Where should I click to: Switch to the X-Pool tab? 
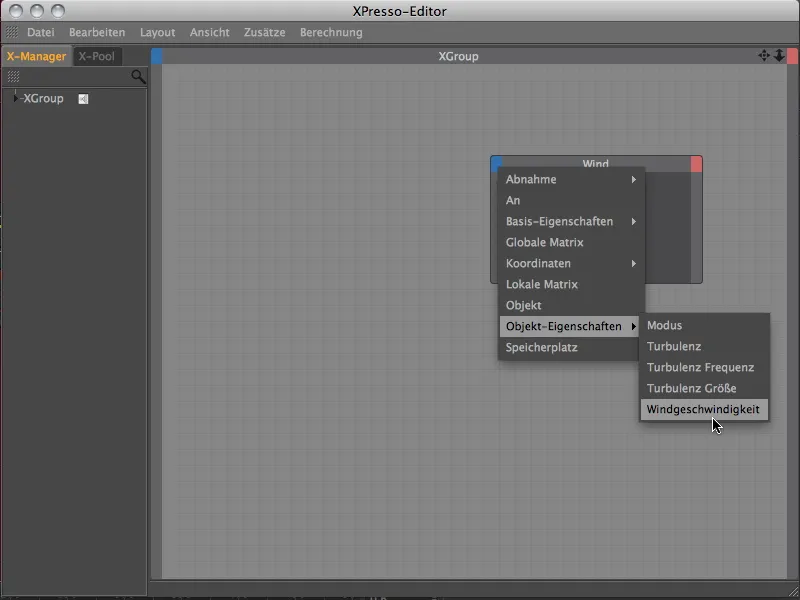tap(97, 56)
